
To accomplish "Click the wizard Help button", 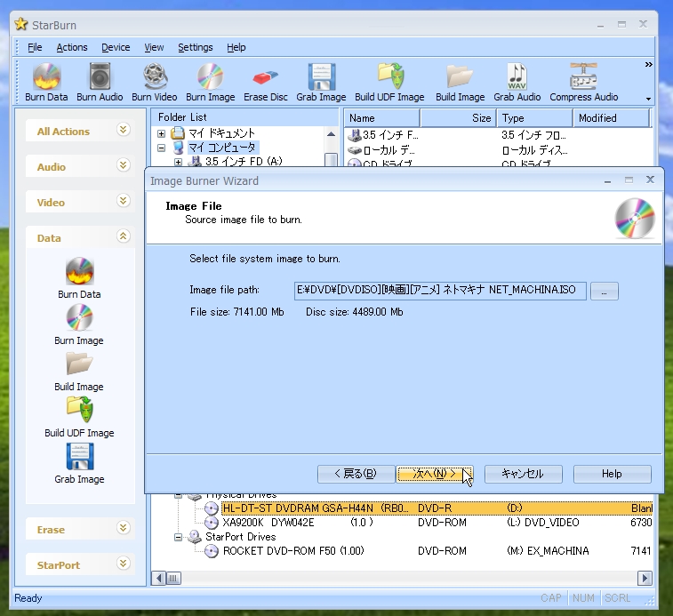I will [612, 474].
